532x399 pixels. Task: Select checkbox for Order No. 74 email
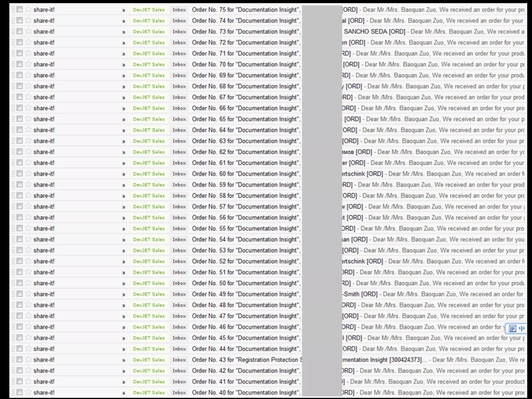coord(19,20)
